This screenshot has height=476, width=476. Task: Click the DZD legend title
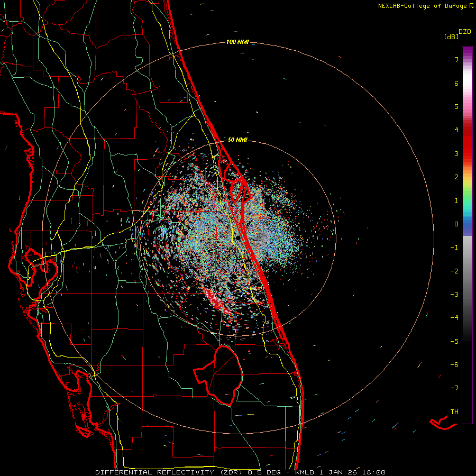pos(465,32)
